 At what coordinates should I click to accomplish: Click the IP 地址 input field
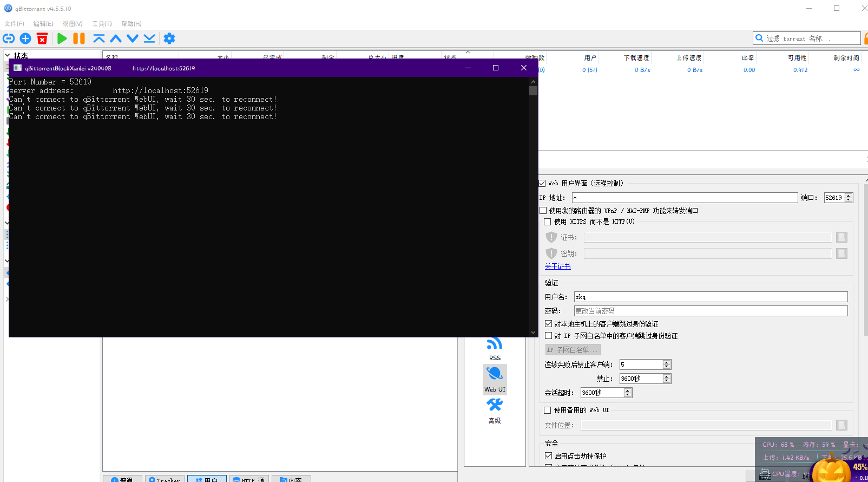[685, 198]
